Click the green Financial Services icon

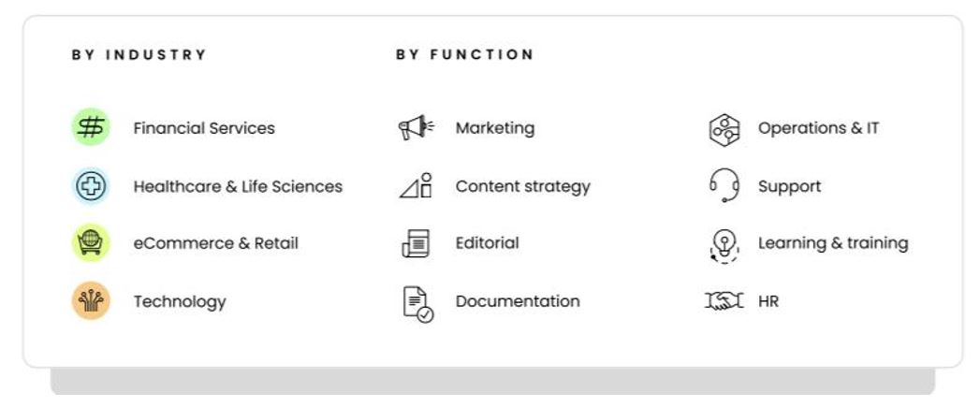[x=91, y=127]
